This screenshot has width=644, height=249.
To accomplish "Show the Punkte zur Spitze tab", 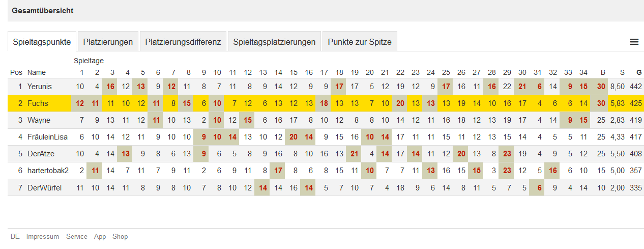I will 360,42.
